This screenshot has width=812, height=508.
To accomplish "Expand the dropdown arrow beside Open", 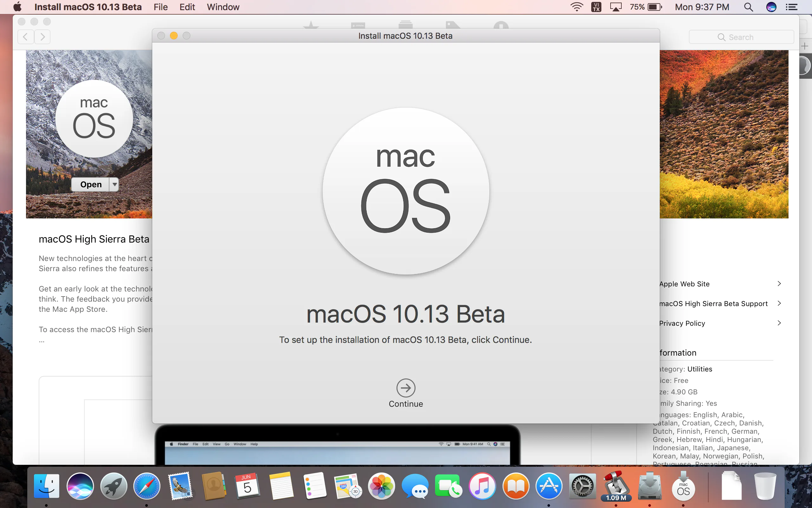I will [x=115, y=184].
